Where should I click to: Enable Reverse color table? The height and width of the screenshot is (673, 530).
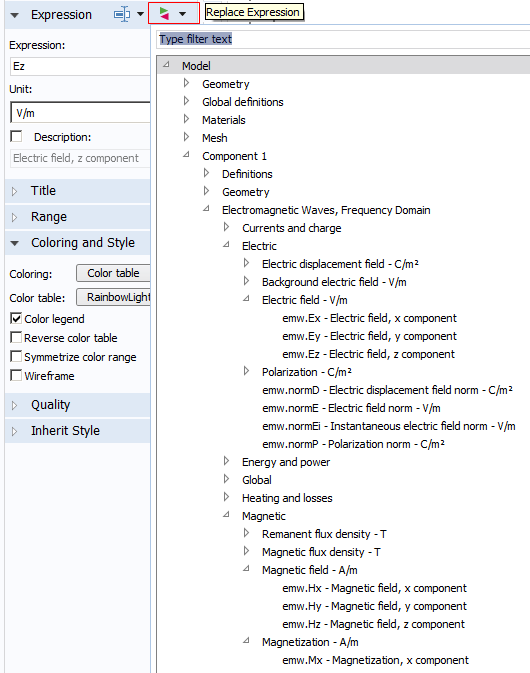(16, 337)
